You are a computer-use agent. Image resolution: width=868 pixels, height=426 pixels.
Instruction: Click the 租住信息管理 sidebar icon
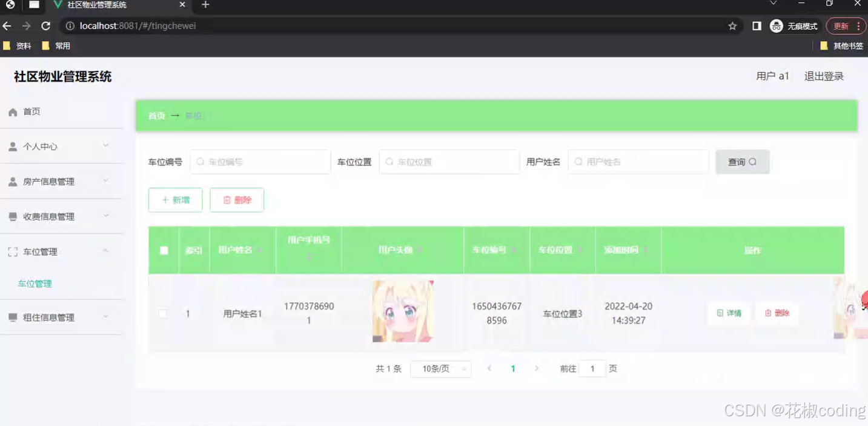click(x=13, y=316)
